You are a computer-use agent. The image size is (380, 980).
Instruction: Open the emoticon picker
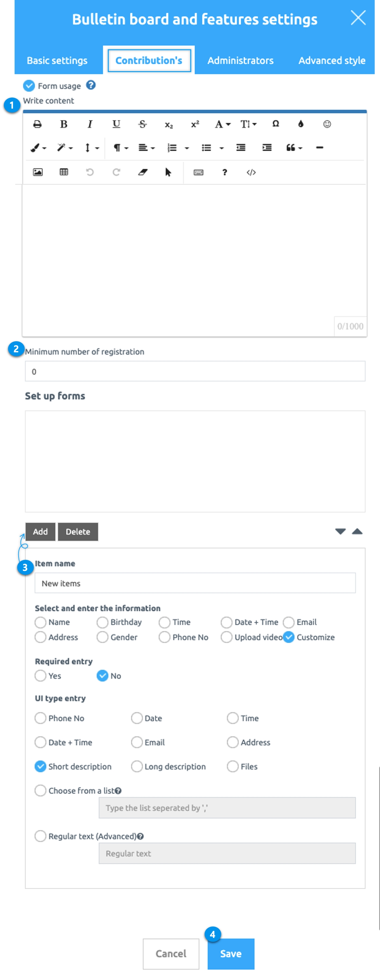[x=327, y=124]
